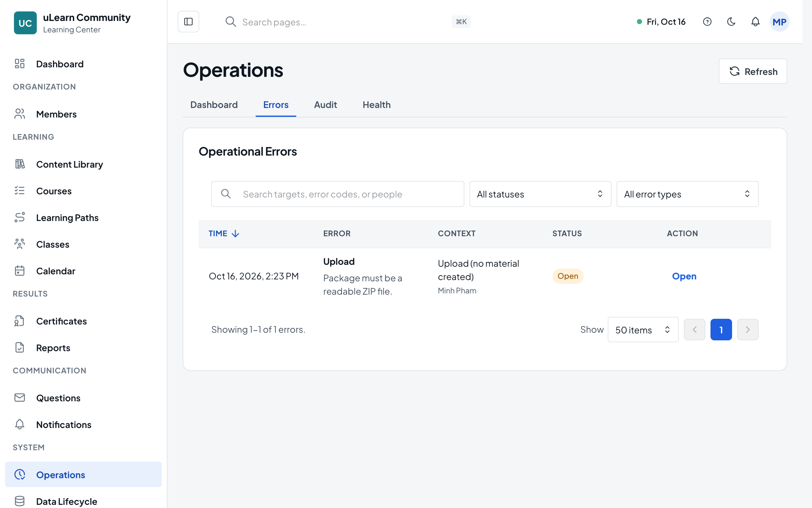Open the help question-mark icon
The image size is (812, 508).
(707, 22)
